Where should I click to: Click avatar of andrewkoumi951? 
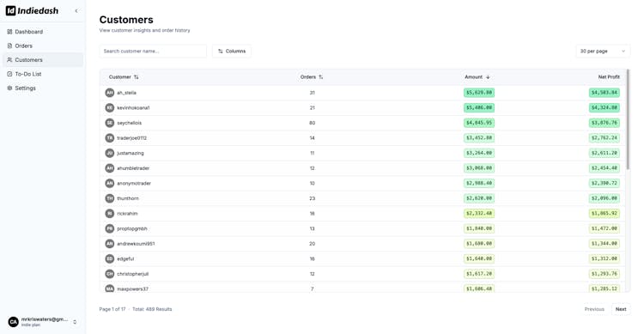110,244
